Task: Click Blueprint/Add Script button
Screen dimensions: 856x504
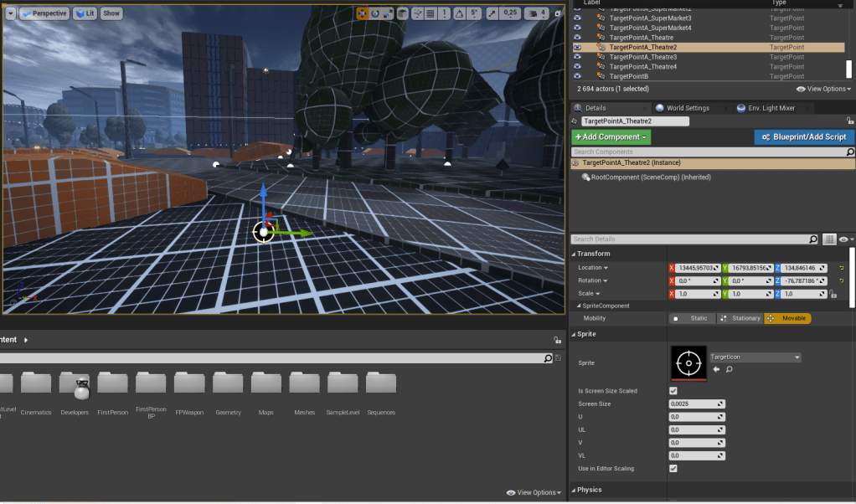Action: pyautogui.click(x=803, y=136)
